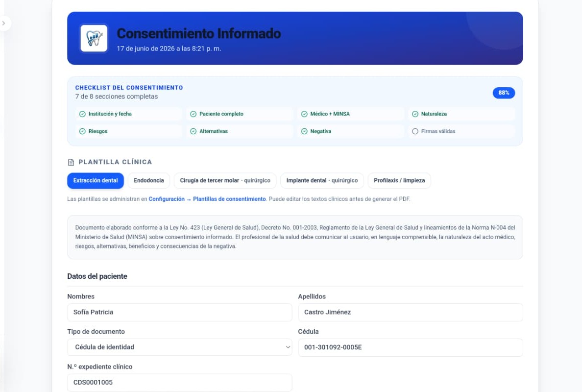The height and width of the screenshot is (392, 582).
Task: Click the document icon beside Plantilla Clínica
Action: pos(71,162)
